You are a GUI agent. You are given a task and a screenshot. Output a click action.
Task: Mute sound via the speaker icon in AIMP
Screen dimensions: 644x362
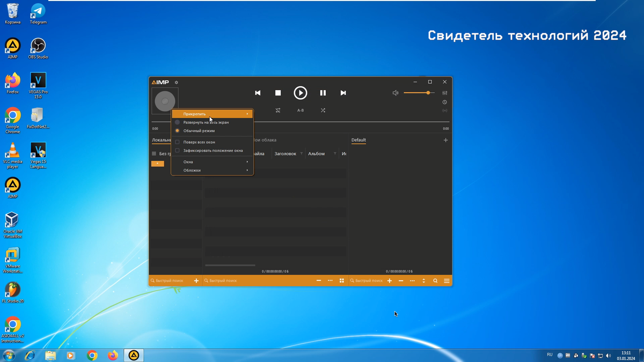396,93
